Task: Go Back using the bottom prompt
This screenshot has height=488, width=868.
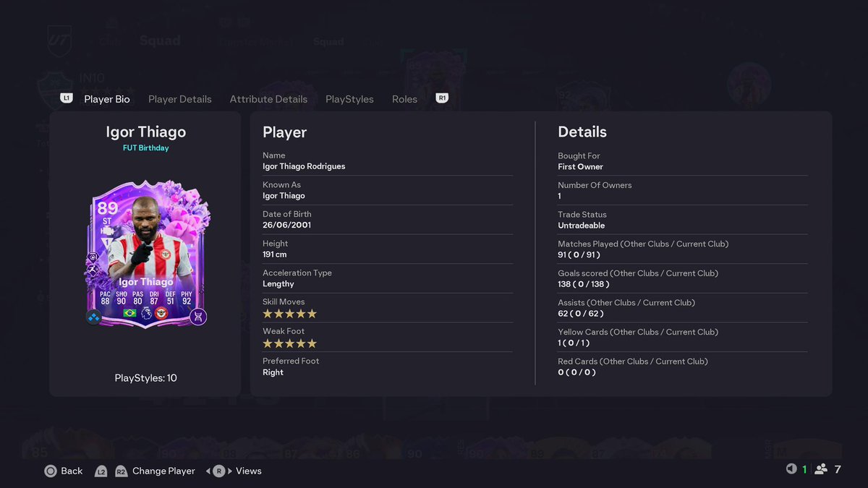Action: [x=72, y=471]
